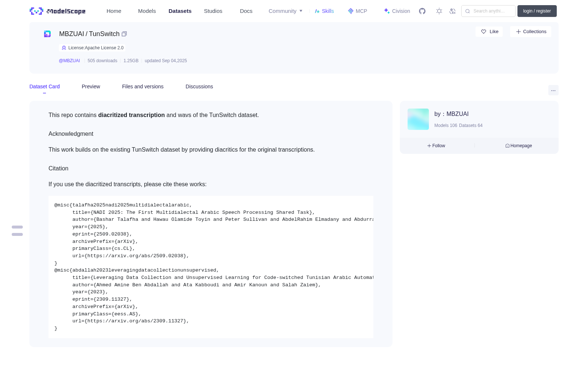588x368 pixels.
Task: Click the Models 106 count
Action: click(x=446, y=125)
